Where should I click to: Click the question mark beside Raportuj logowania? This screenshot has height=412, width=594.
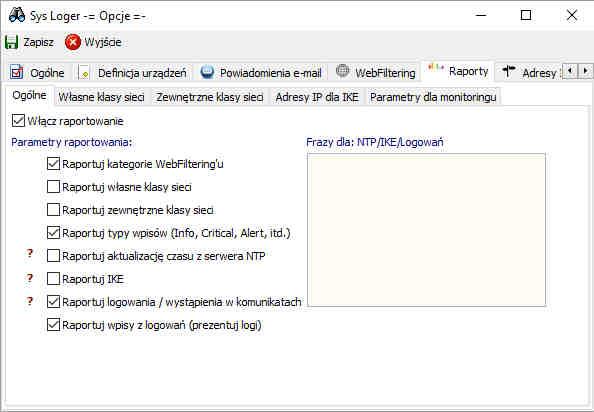pyautogui.click(x=30, y=301)
